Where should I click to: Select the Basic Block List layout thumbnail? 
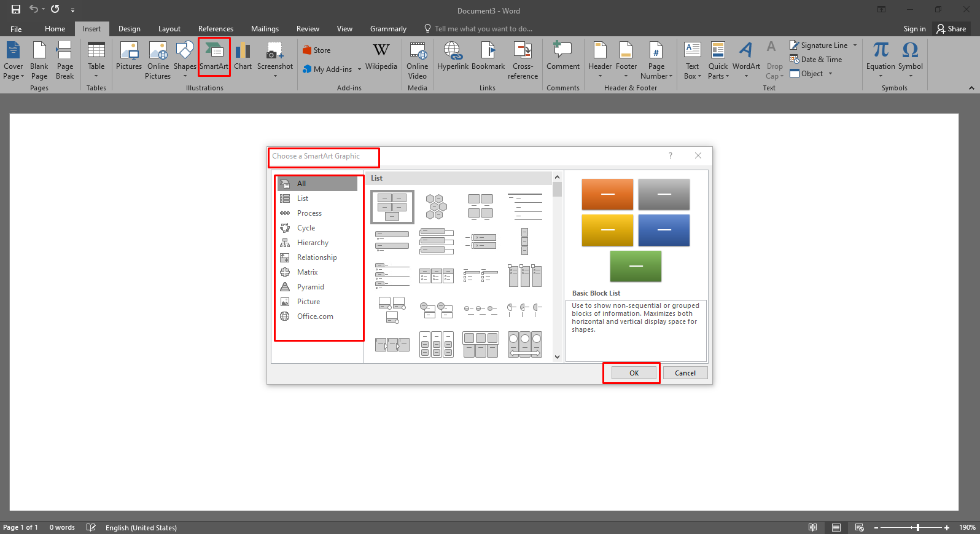[x=392, y=207]
